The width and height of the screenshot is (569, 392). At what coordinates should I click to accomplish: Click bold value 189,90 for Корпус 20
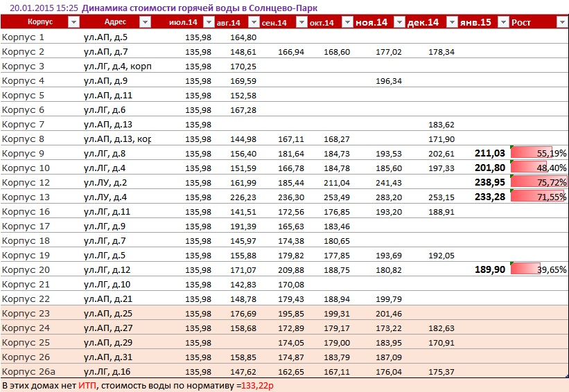(x=490, y=269)
